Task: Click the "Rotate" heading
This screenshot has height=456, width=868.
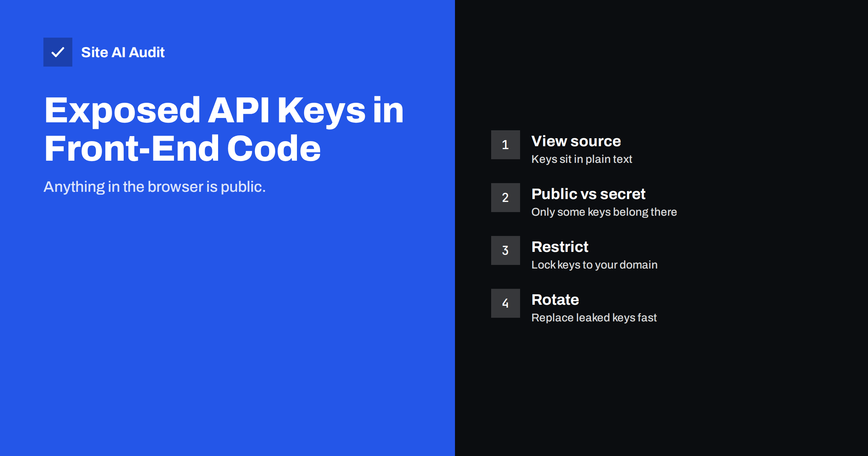Action: pos(555,300)
